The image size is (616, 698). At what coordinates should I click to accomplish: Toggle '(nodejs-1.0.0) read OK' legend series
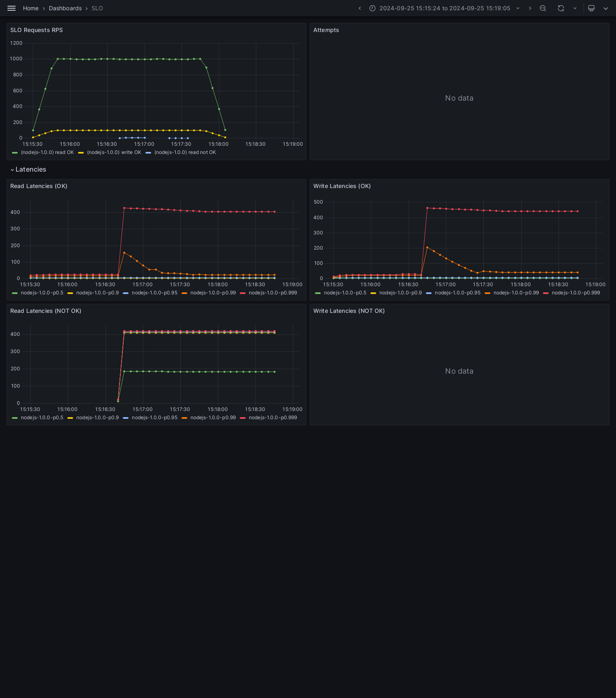click(47, 152)
